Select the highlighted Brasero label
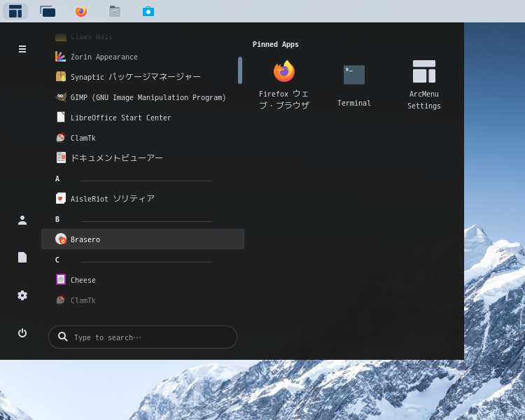The image size is (525, 420). pyautogui.click(x=85, y=239)
